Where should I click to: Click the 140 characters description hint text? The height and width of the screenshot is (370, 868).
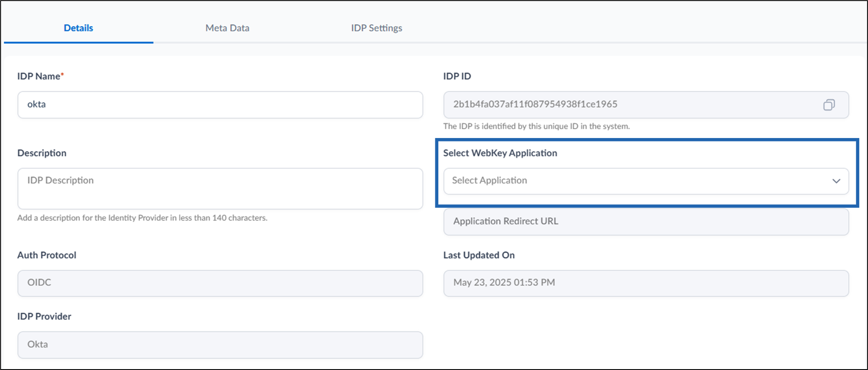click(142, 218)
